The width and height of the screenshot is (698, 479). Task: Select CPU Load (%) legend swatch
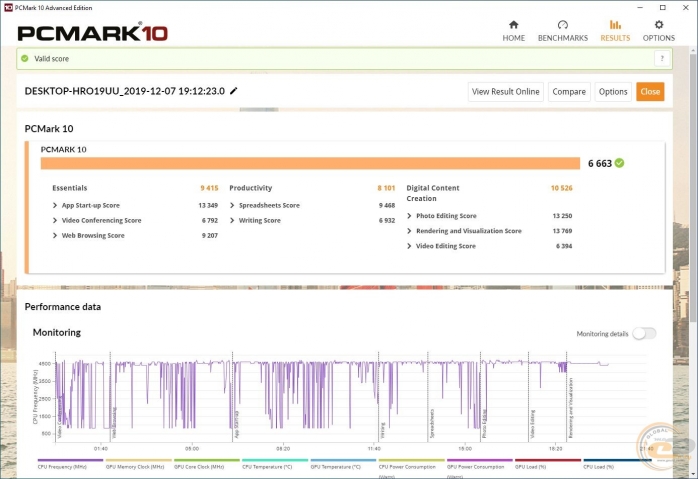(x=617, y=460)
